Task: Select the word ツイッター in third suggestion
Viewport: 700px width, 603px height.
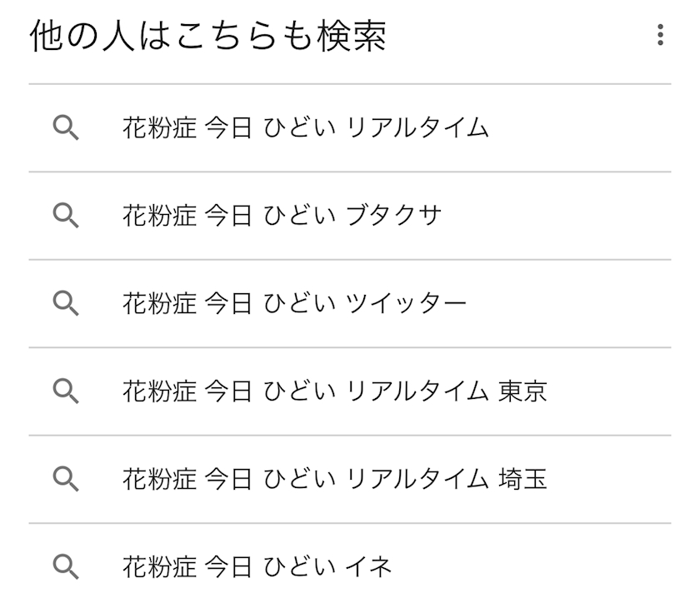Action: coord(406,303)
